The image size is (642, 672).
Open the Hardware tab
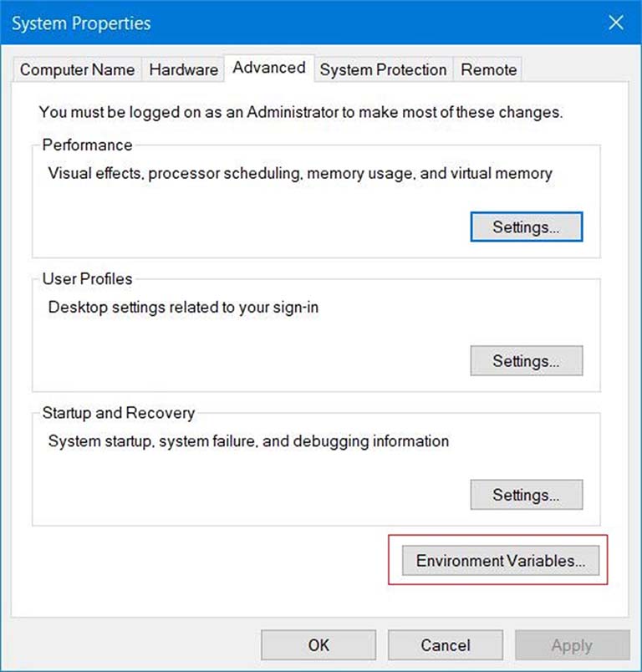pyautogui.click(x=183, y=69)
